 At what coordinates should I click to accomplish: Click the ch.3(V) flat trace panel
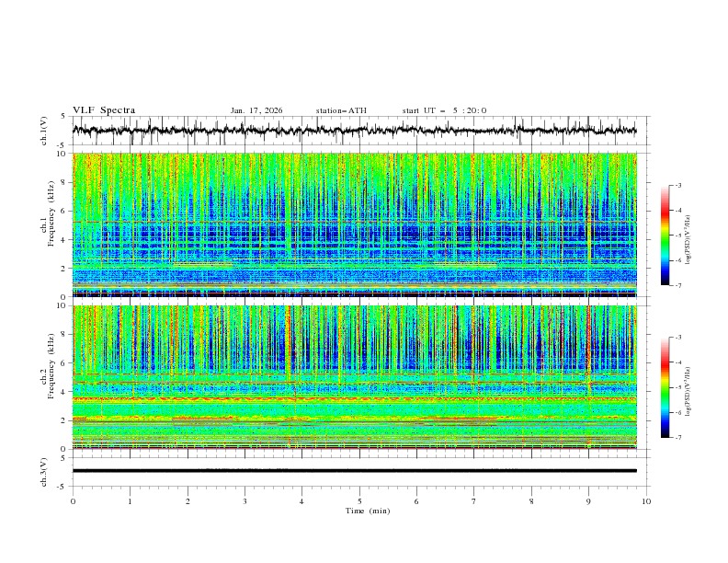[x=358, y=471]
